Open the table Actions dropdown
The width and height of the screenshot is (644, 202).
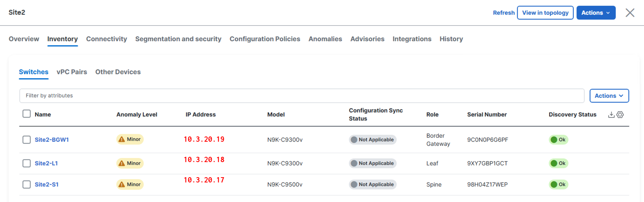tap(609, 96)
